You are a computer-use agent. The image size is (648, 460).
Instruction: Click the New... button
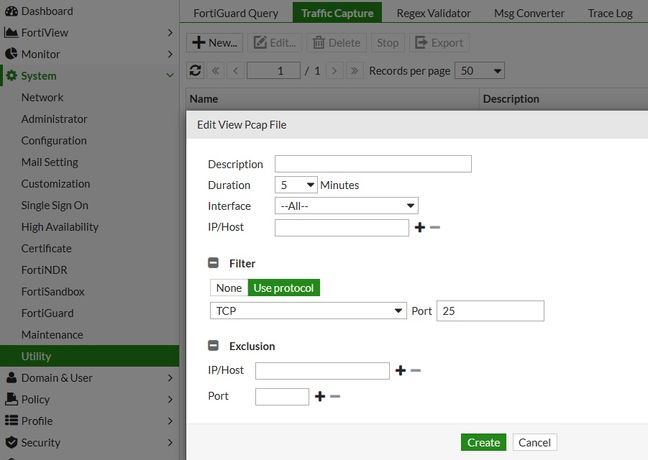214,43
